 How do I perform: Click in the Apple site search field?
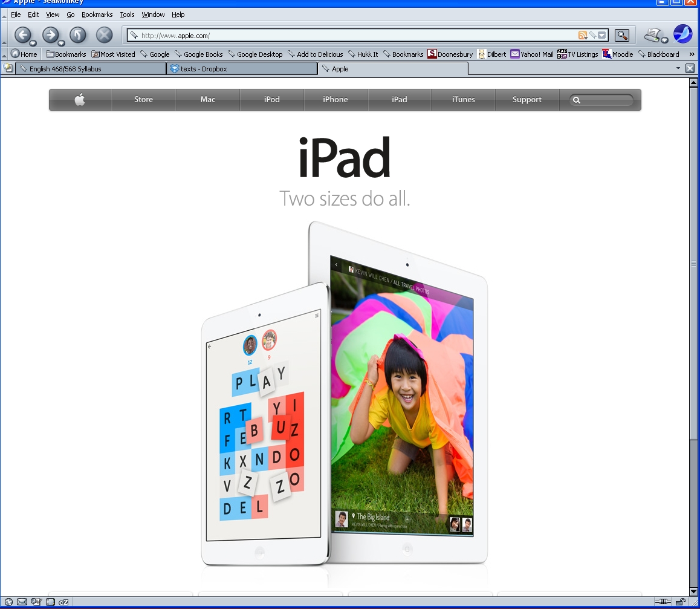[x=604, y=100]
